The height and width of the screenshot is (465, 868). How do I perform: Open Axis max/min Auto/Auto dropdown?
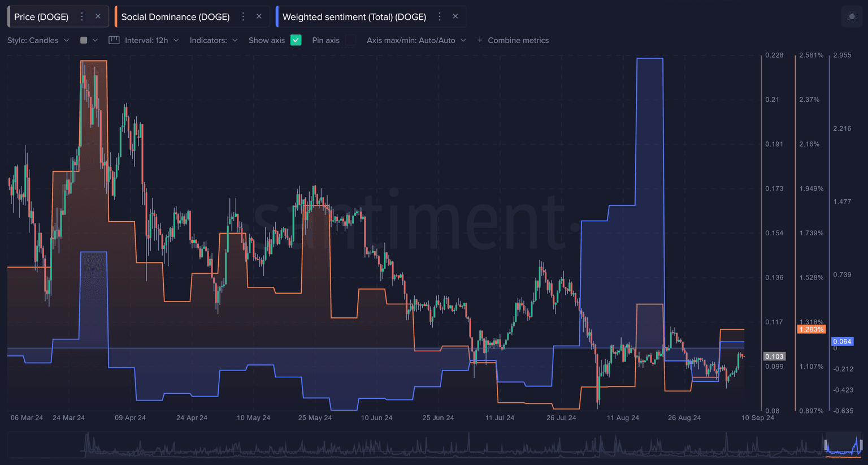pyautogui.click(x=416, y=40)
